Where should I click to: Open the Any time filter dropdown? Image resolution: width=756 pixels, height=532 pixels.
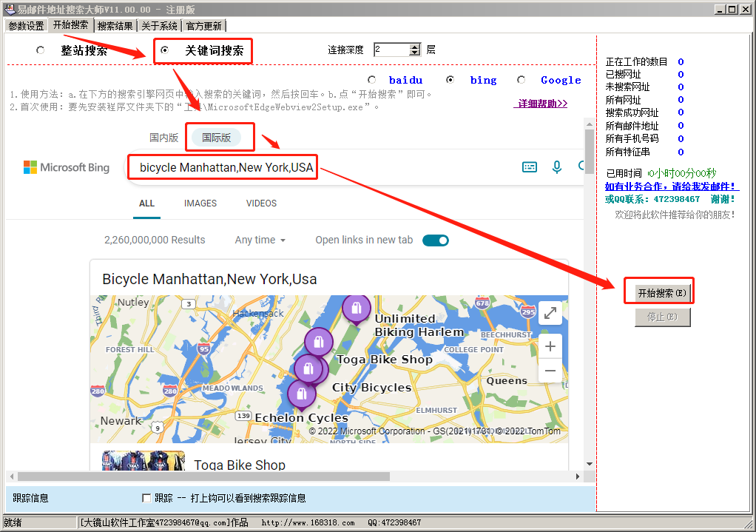[x=260, y=240]
